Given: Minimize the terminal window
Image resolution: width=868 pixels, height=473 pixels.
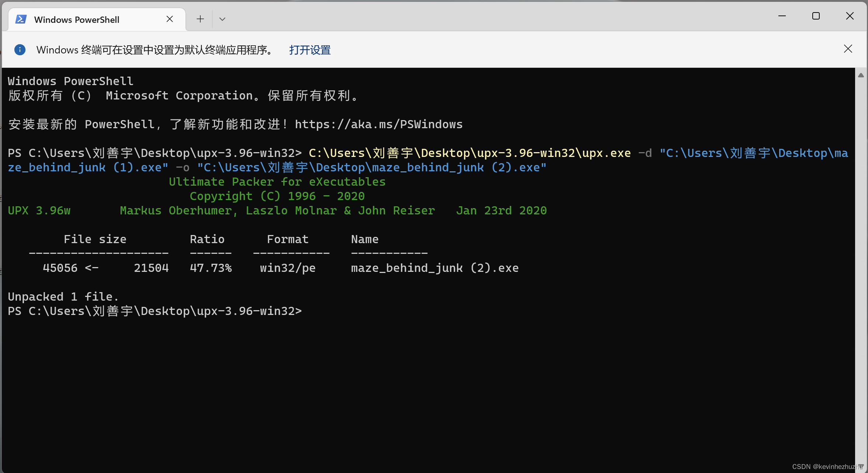Looking at the screenshot, I should click(x=782, y=16).
